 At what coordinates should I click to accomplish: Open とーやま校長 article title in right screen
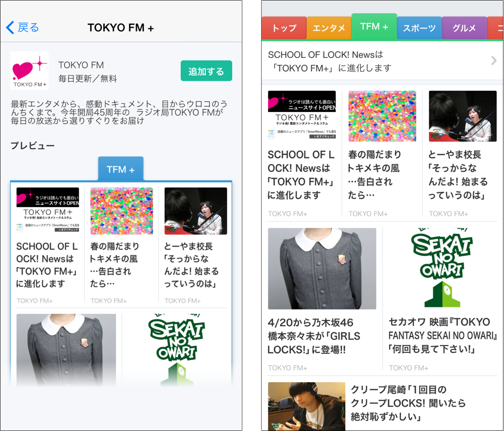point(458,175)
